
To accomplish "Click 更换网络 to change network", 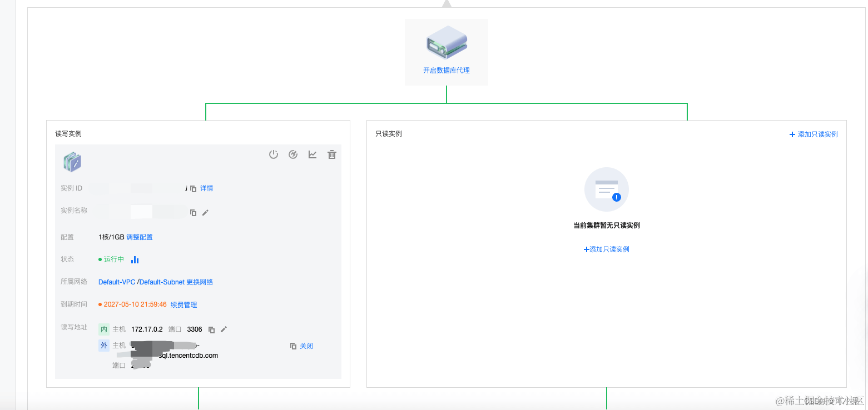I will [200, 282].
